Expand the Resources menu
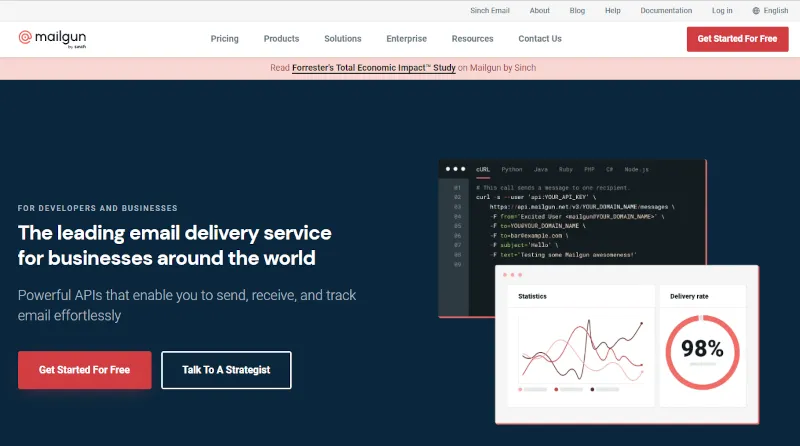This screenshot has height=446, width=800. 472,39
